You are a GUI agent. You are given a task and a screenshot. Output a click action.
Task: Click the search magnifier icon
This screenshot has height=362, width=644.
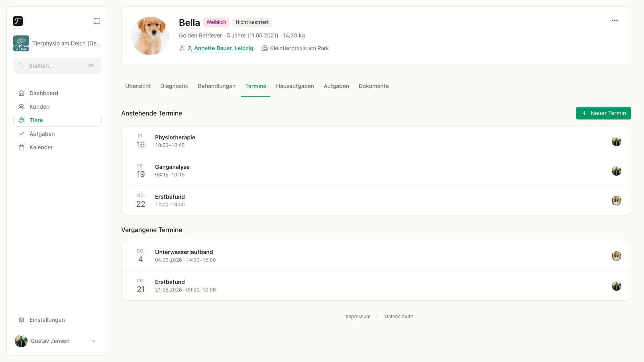21,66
